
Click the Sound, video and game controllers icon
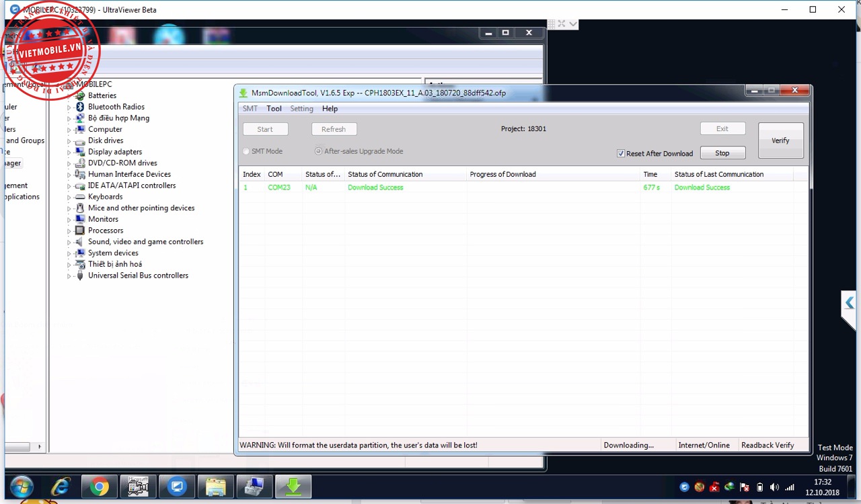coord(80,242)
